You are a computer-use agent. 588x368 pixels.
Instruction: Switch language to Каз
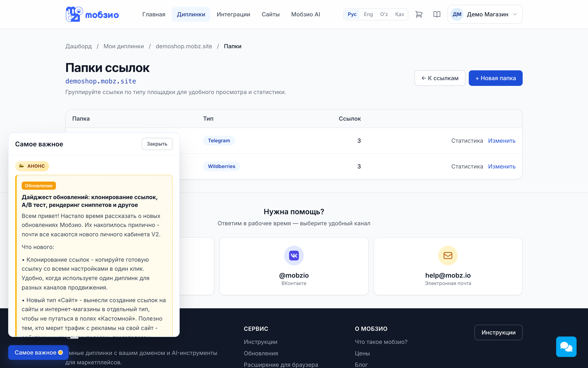tap(399, 14)
